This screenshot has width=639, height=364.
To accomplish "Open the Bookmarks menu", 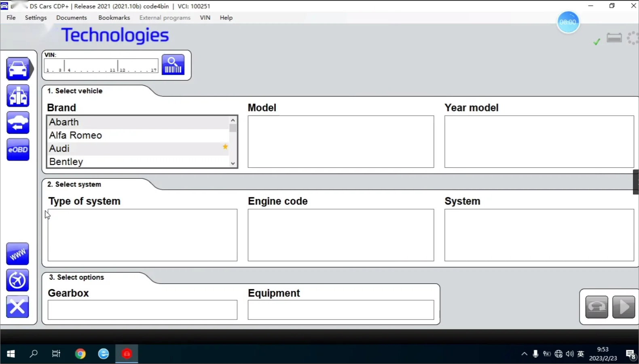I will tap(114, 18).
